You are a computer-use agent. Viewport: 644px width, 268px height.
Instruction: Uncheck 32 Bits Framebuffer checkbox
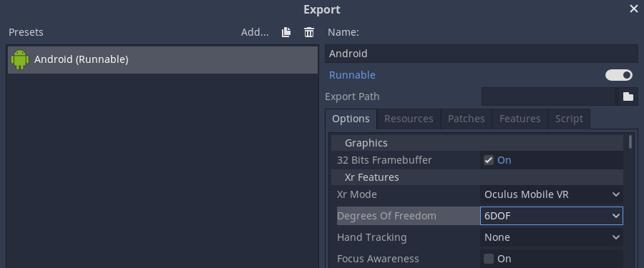tap(488, 160)
